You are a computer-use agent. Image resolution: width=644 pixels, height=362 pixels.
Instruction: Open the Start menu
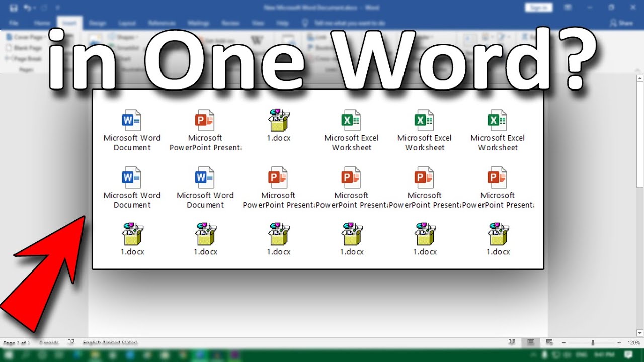7,355
